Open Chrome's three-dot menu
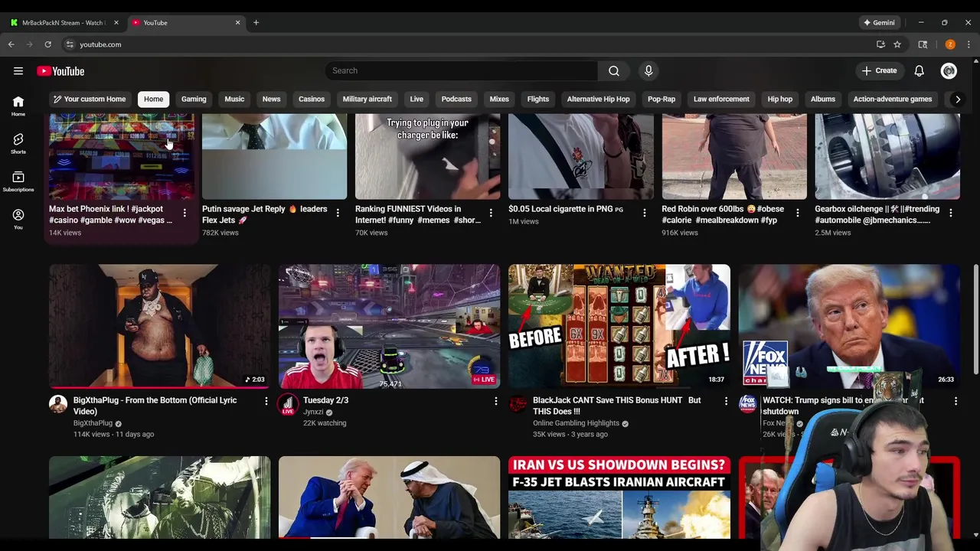This screenshot has width=980, height=551. [x=969, y=44]
